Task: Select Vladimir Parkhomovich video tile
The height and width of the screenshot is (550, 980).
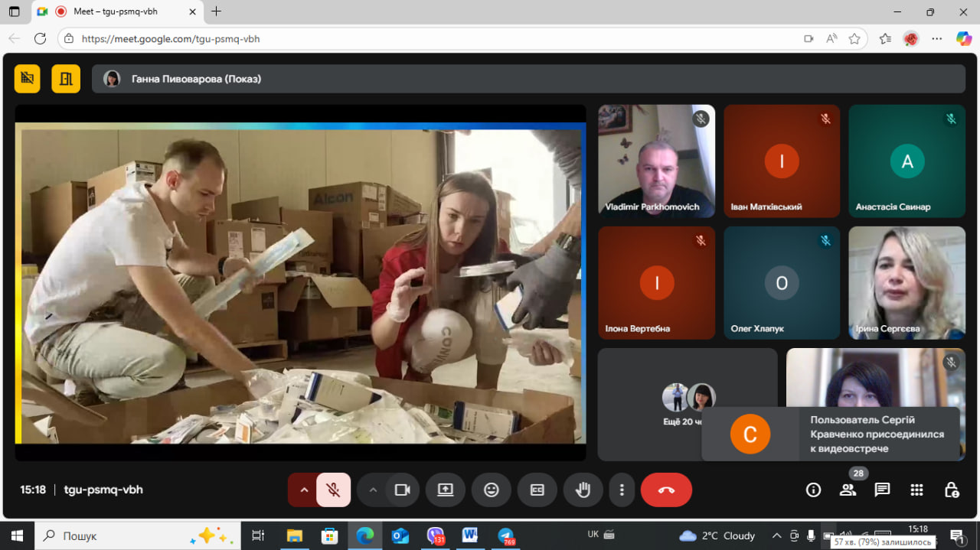Action: click(x=656, y=161)
